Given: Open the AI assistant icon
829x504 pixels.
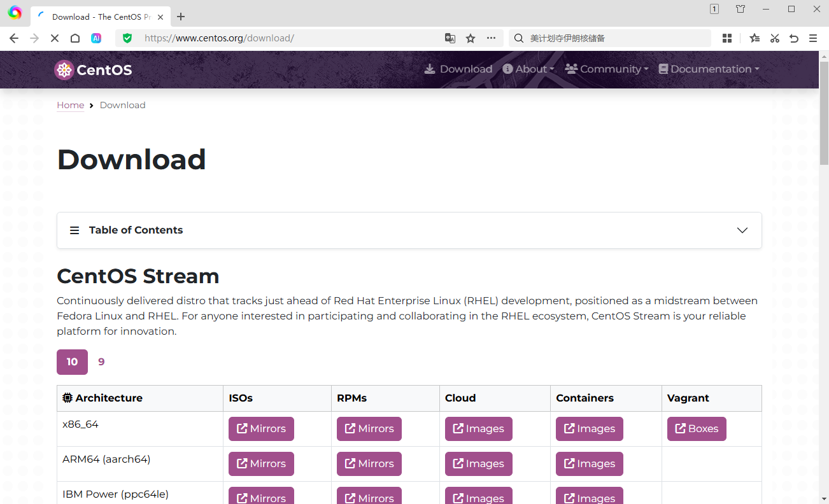Looking at the screenshot, I should pyautogui.click(x=96, y=38).
